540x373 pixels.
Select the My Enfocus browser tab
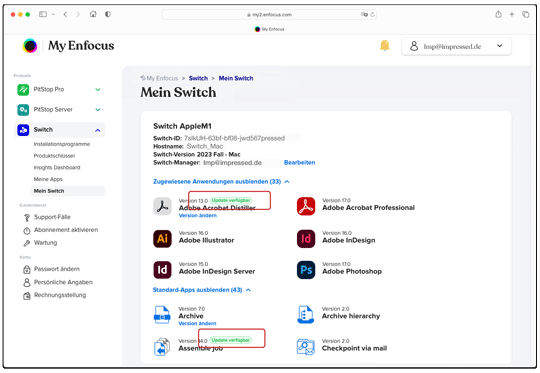tap(270, 29)
